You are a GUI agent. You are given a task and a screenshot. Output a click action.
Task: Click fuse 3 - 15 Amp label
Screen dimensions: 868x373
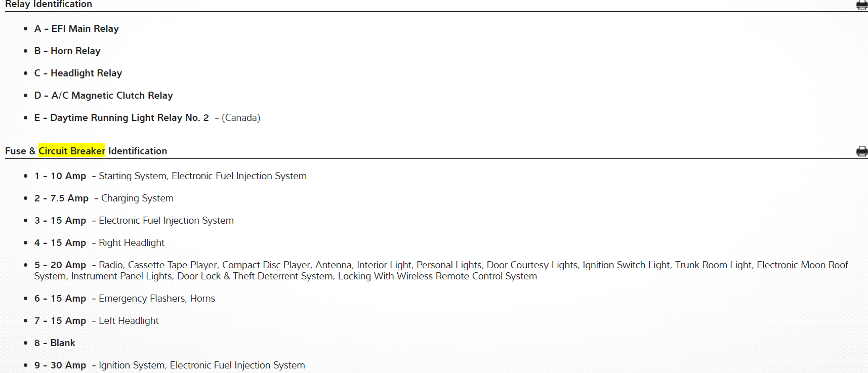coord(60,221)
